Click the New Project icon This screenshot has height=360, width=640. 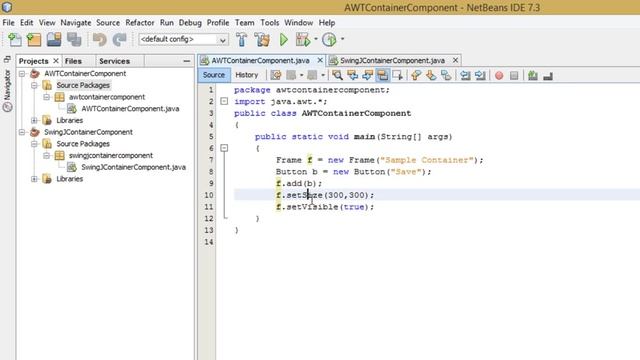point(34,40)
